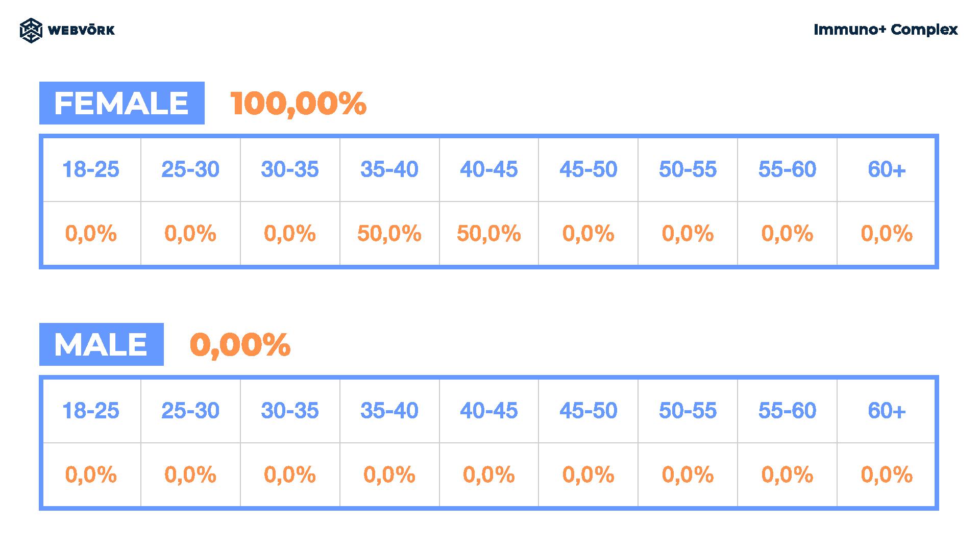
Task: Select the female 100,00% total value
Action: (x=298, y=104)
